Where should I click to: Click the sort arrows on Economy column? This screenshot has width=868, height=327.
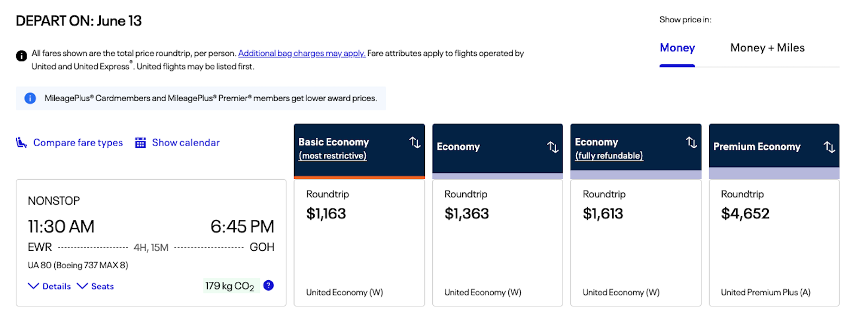pyautogui.click(x=553, y=147)
